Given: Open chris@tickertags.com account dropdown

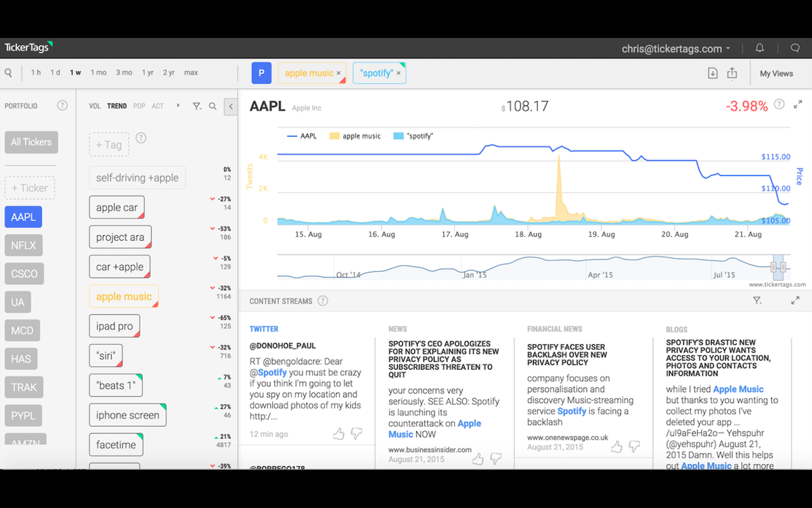Looking at the screenshot, I should tap(676, 49).
